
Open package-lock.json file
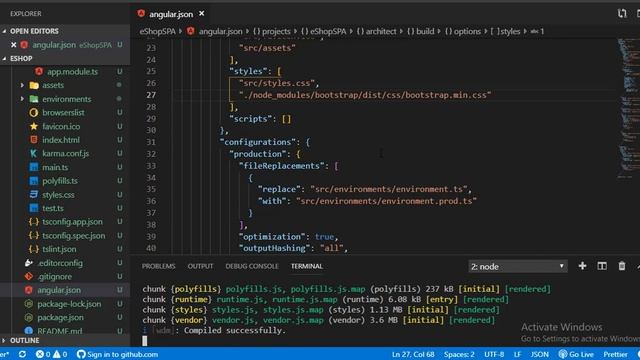coord(69,304)
